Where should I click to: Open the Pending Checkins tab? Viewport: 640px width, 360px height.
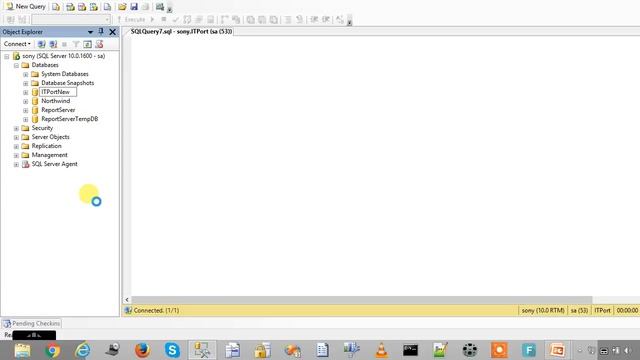point(31,323)
